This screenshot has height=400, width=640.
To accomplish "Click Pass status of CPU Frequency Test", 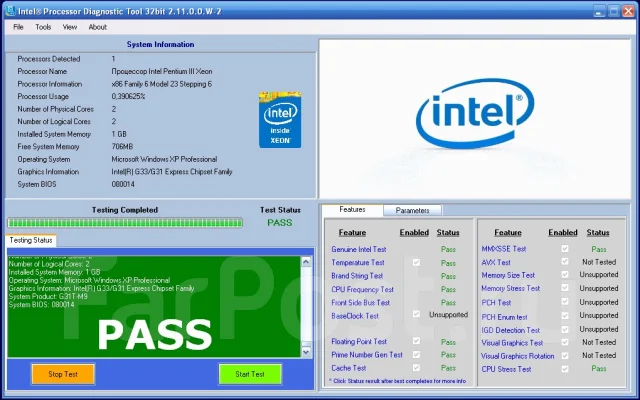I will coord(448,289).
